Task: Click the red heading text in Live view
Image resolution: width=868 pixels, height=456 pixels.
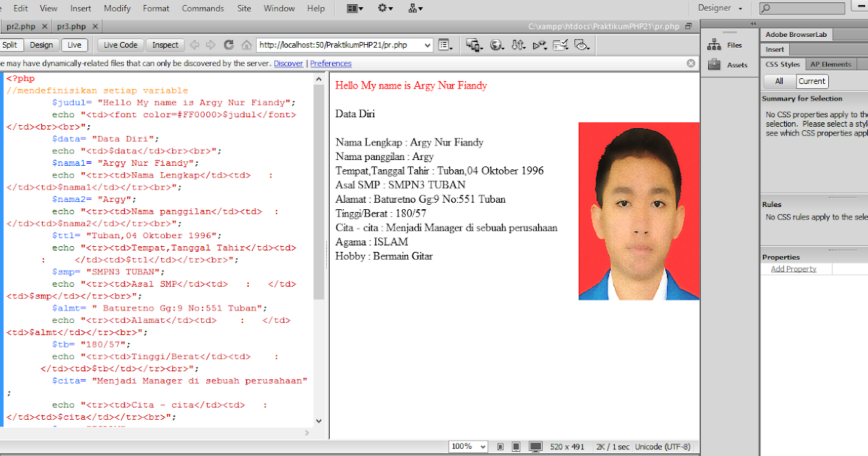Action: 412,85
